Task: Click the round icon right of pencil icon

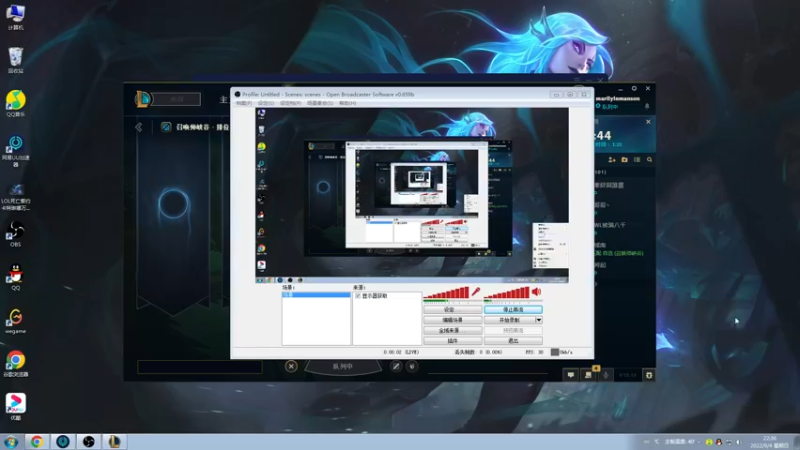Action: [x=412, y=366]
